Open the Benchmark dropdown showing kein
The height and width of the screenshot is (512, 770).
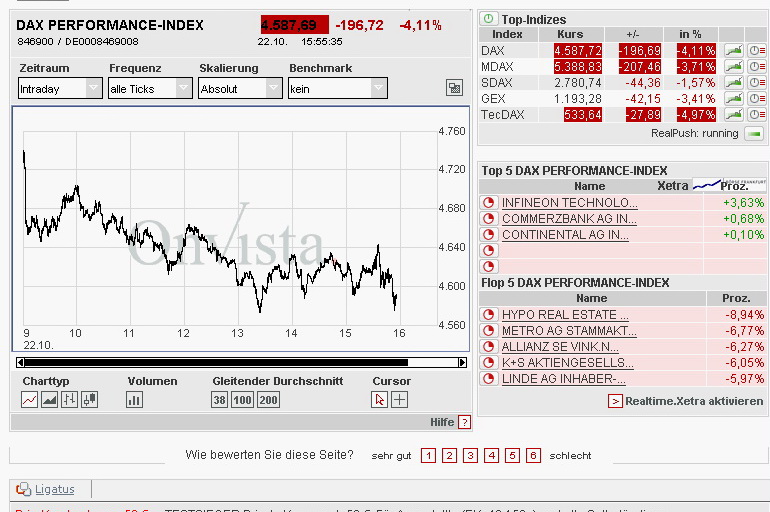337,89
